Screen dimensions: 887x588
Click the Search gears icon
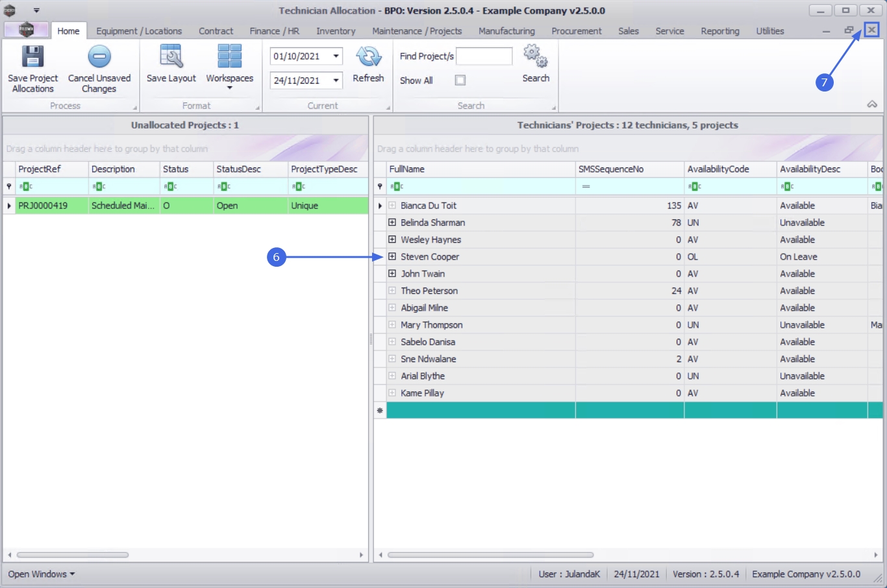tap(536, 56)
